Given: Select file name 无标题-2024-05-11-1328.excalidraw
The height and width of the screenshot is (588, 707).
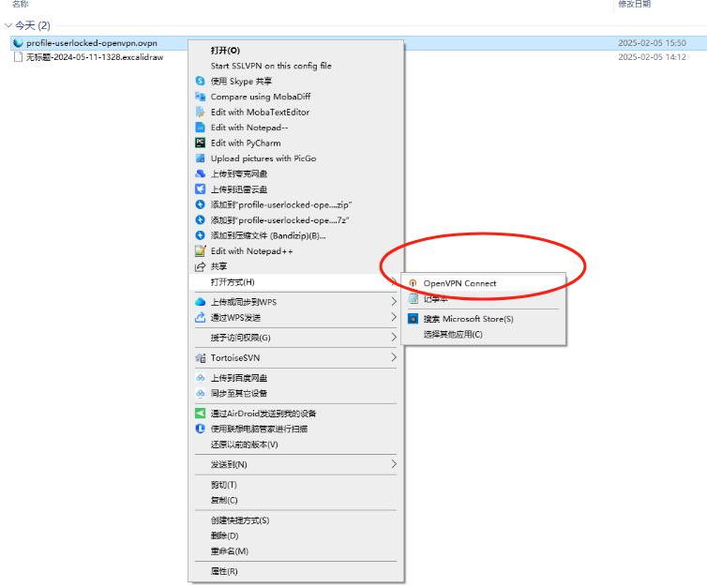Looking at the screenshot, I should 95,57.
